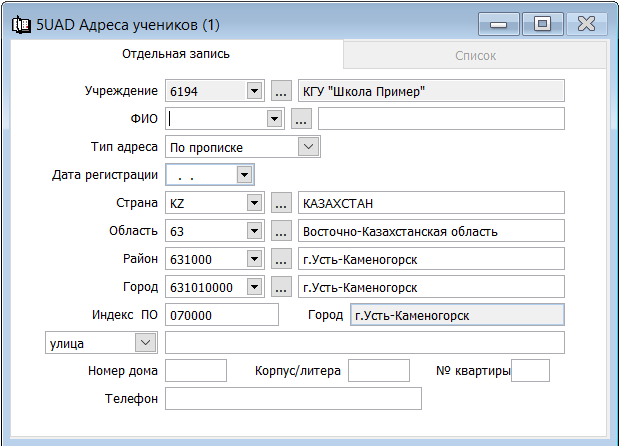Browse Область list using ellipsis button
The height and width of the screenshot is (446, 619).
281,231
